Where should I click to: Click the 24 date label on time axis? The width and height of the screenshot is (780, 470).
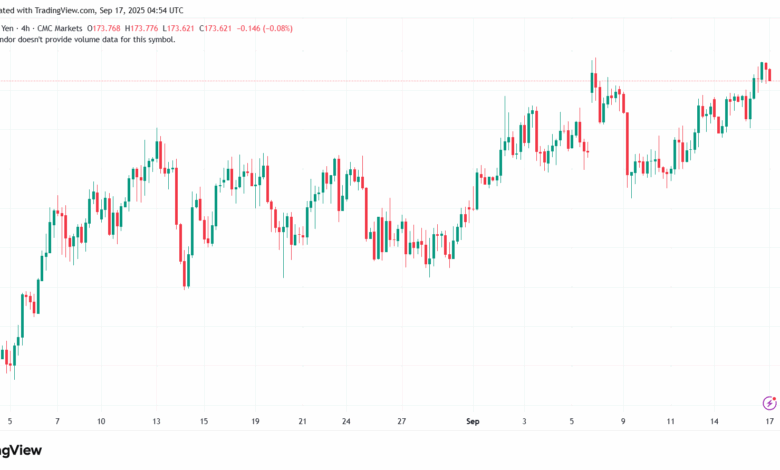click(x=345, y=422)
